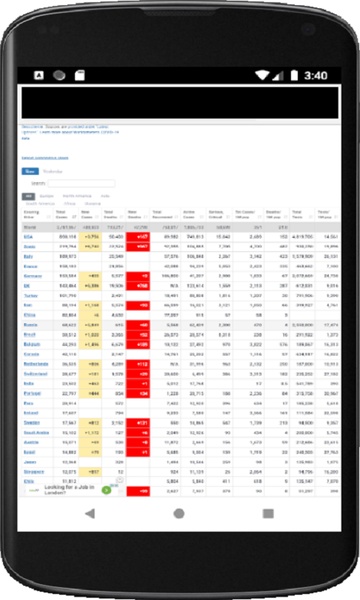Filter table by North America tab
Viewport: 360px width, 600px height.
point(77,196)
